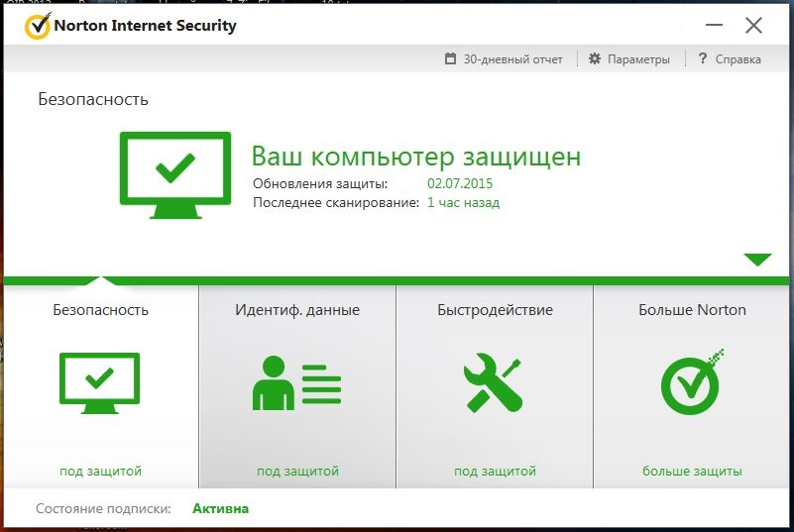Open the 30-дневный отчет report
Viewport: 794px width, 532px height.
point(512,59)
